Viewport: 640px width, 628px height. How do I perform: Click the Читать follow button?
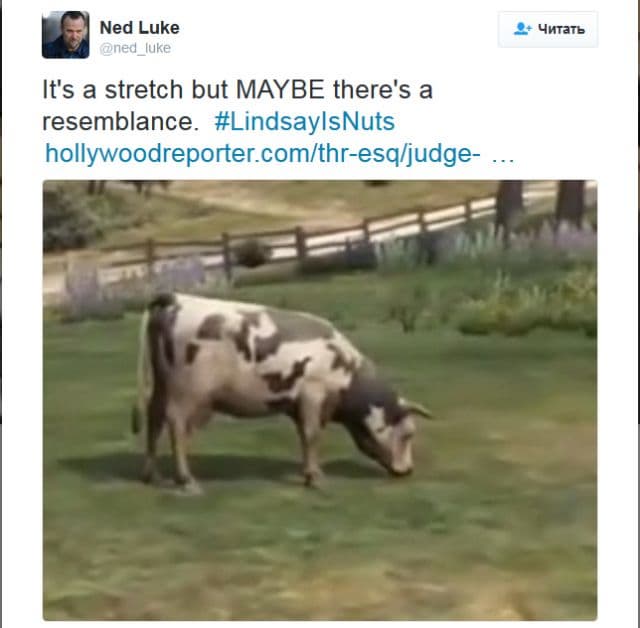point(548,29)
